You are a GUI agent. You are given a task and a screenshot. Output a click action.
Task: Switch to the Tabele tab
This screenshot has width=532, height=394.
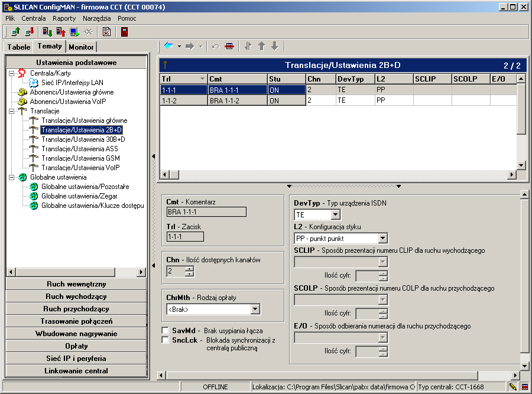coord(19,47)
